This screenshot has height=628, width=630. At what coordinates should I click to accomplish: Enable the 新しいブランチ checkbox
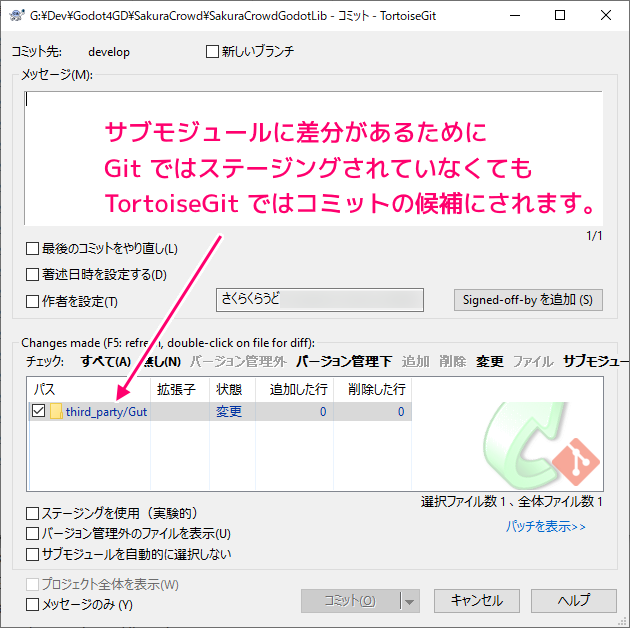coord(212,52)
